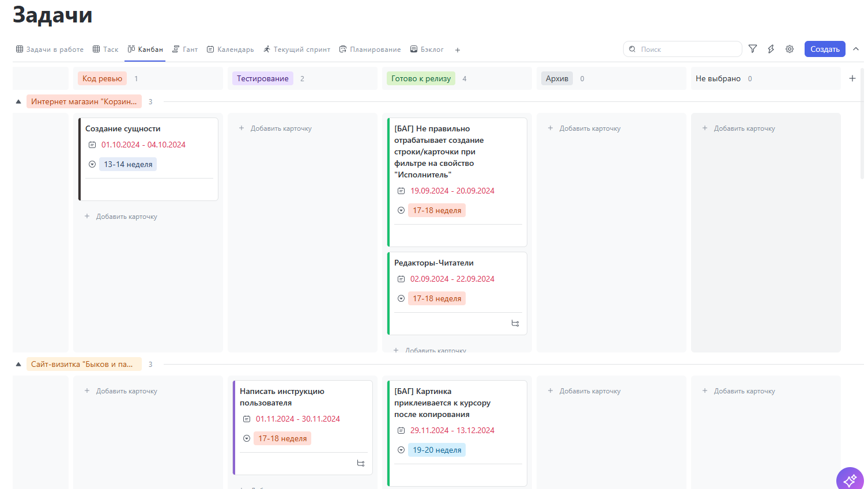The width and height of the screenshot is (868, 489).
Task: Open subtasks icon on Написать инструкцию card
Action: pyautogui.click(x=360, y=463)
